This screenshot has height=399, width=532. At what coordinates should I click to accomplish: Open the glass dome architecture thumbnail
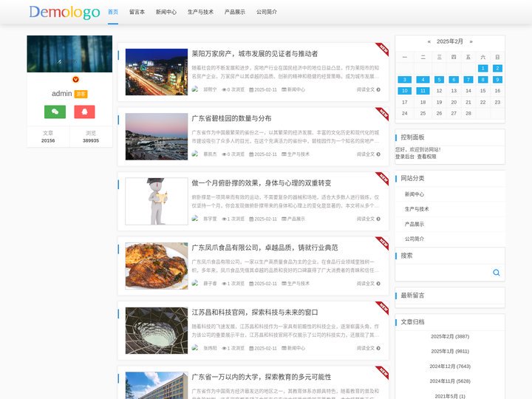157,330
